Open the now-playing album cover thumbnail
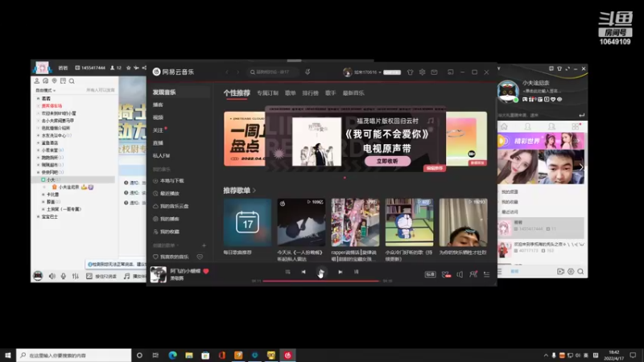 click(159, 274)
